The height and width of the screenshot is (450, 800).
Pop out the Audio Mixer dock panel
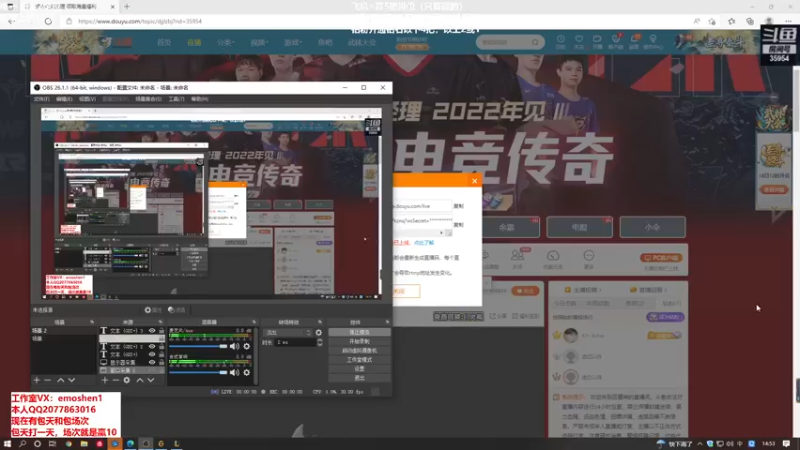click(x=254, y=322)
